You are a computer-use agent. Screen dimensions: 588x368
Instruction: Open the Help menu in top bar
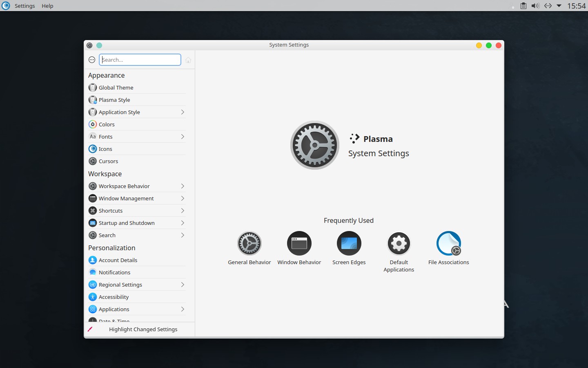click(47, 6)
